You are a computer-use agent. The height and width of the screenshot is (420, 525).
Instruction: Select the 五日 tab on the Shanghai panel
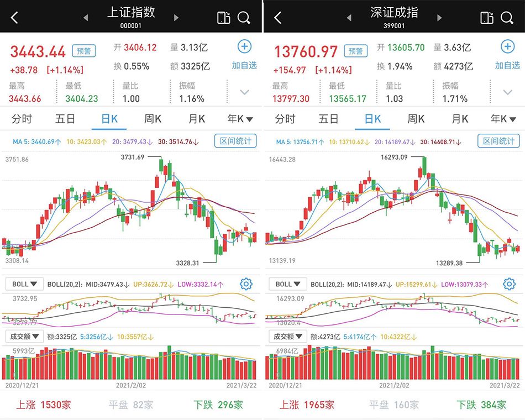[x=65, y=119]
